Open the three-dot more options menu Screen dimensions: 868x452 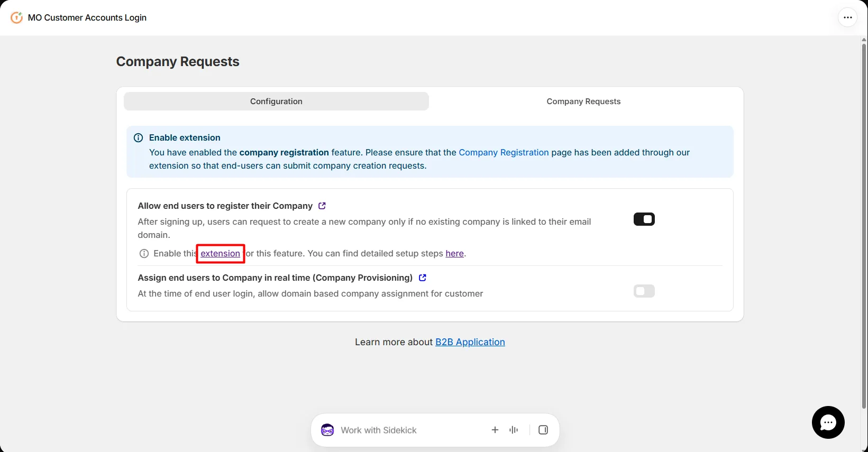pos(847,17)
